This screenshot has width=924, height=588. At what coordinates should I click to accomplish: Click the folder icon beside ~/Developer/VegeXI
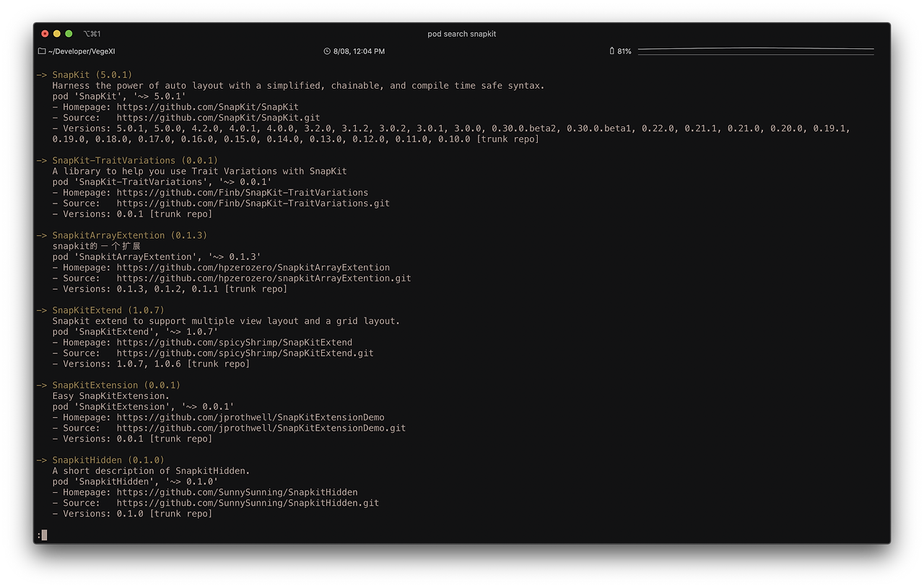(x=42, y=51)
